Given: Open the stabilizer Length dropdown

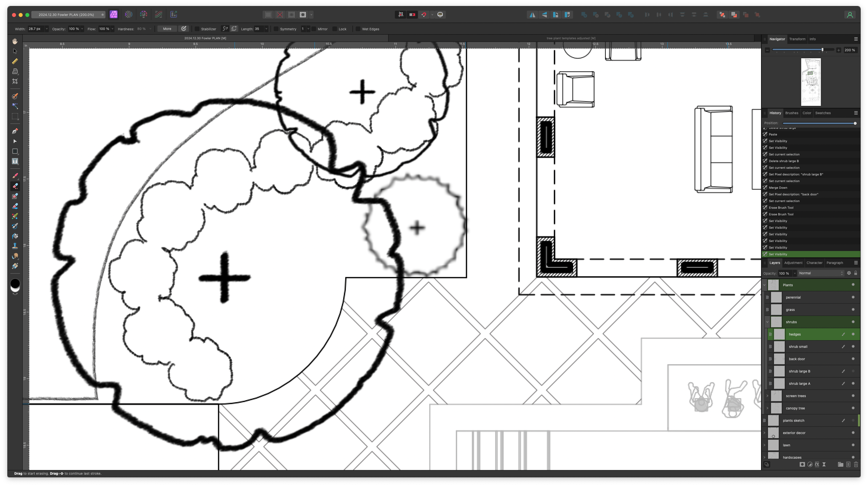Looking at the screenshot, I should [266, 29].
